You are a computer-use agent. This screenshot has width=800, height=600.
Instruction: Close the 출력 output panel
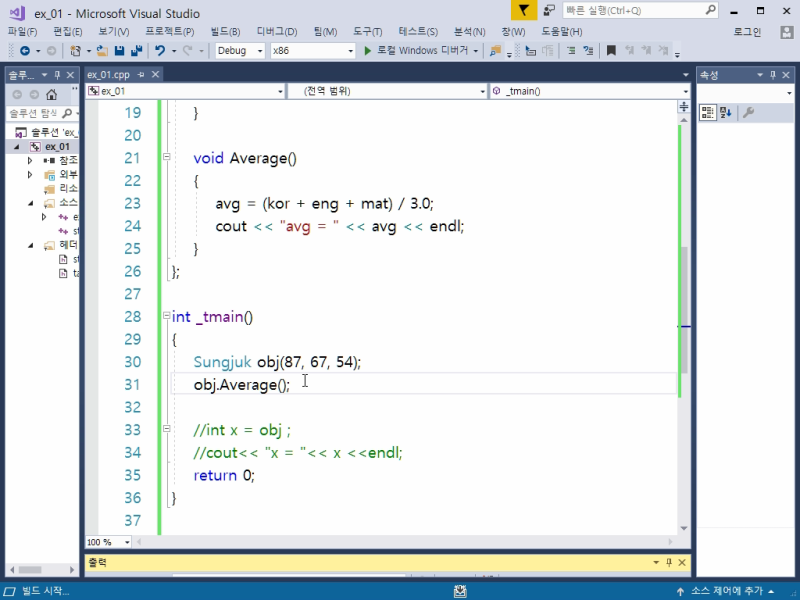point(682,562)
